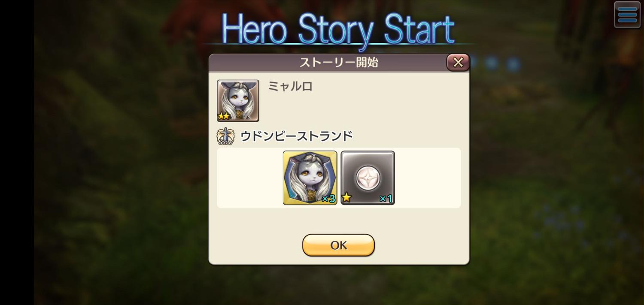
Task: Select the silver coin reward tile
Action: [x=368, y=178]
